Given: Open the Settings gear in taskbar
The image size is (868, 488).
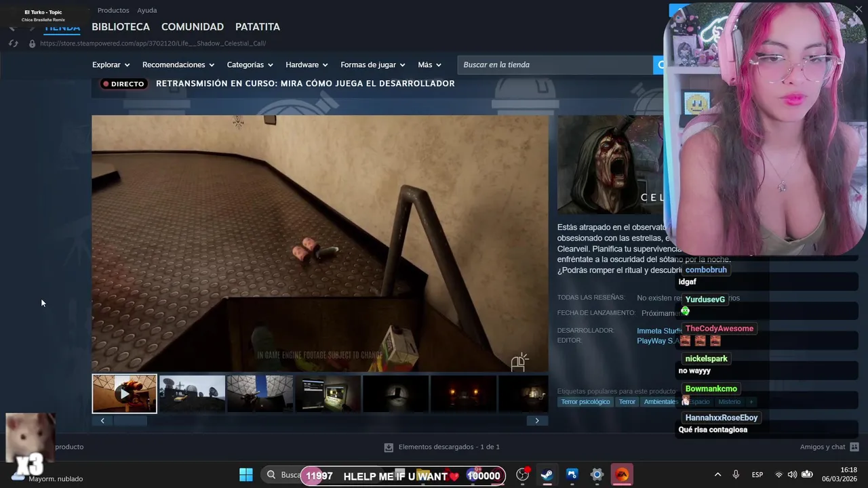Looking at the screenshot, I should point(597,474).
